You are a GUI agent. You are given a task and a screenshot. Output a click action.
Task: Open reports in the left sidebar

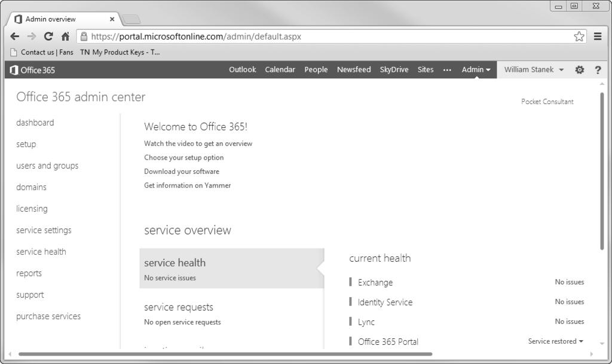pyautogui.click(x=29, y=274)
